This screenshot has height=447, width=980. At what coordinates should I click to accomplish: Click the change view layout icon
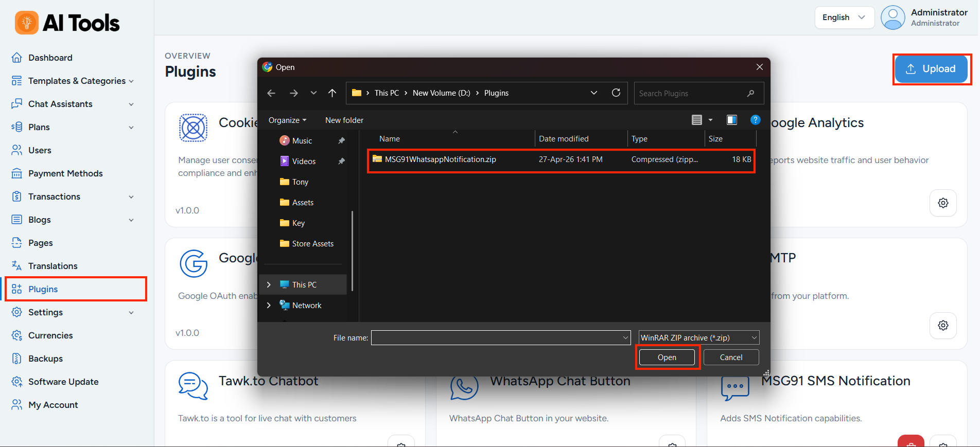coord(697,120)
